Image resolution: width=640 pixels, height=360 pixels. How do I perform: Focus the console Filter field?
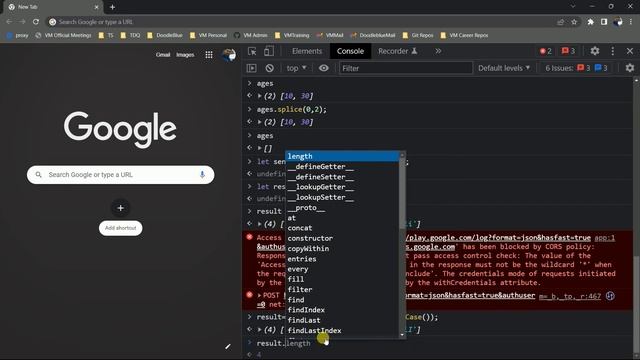pos(405,68)
